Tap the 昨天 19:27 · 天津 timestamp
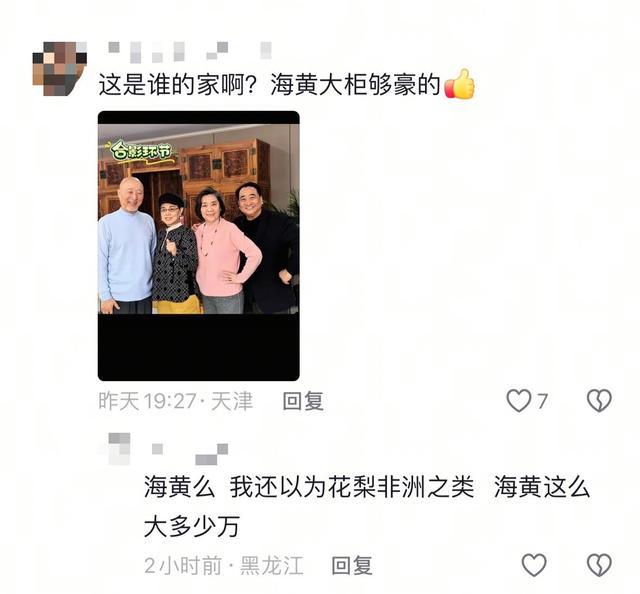 point(176,401)
